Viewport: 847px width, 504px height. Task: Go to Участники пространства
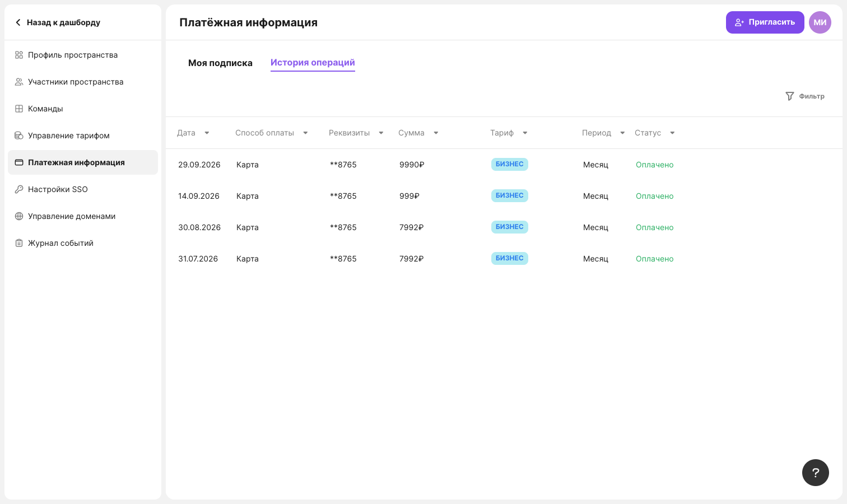(83, 82)
